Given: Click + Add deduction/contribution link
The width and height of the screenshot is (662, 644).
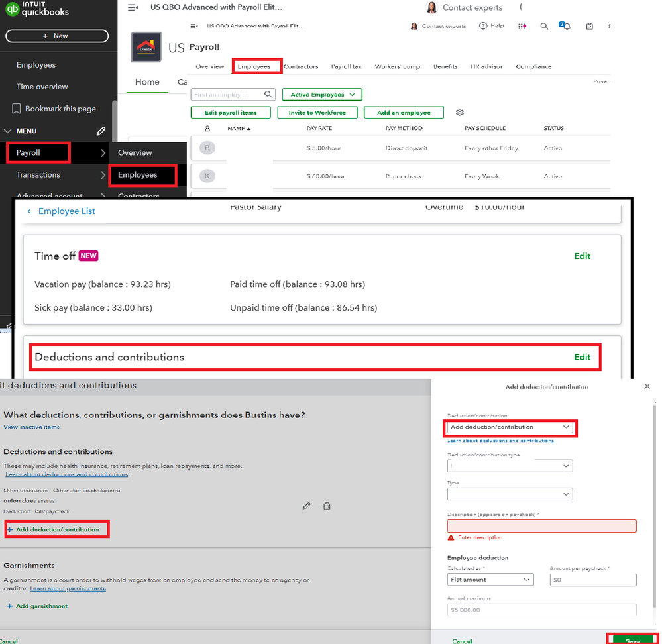Looking at the screenshot, I should click(x=53, y=529).
